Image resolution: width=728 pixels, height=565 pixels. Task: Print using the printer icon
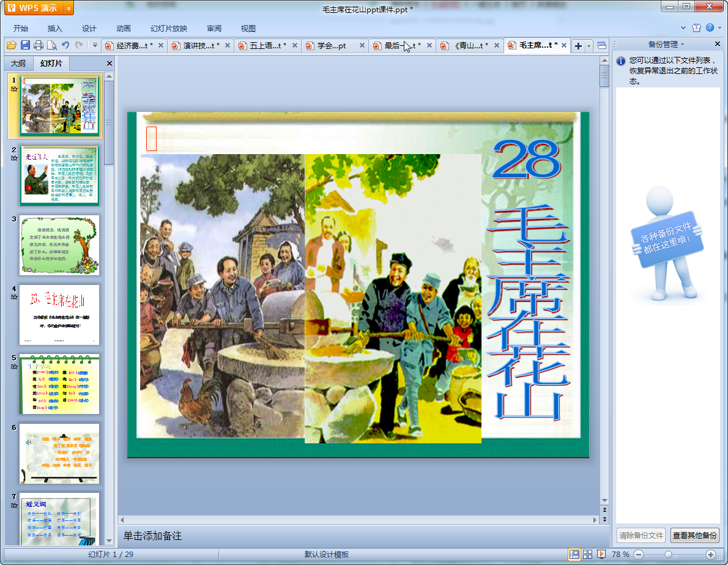tap(39, 45)
